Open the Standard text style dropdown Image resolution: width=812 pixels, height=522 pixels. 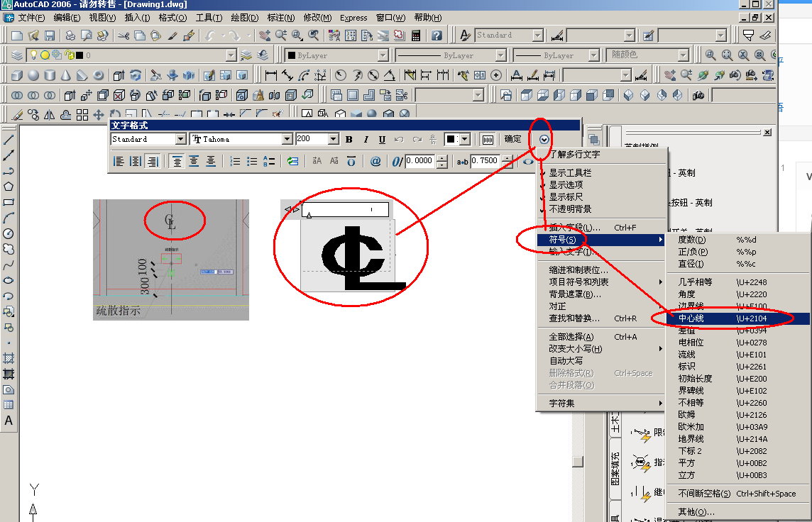181,138
